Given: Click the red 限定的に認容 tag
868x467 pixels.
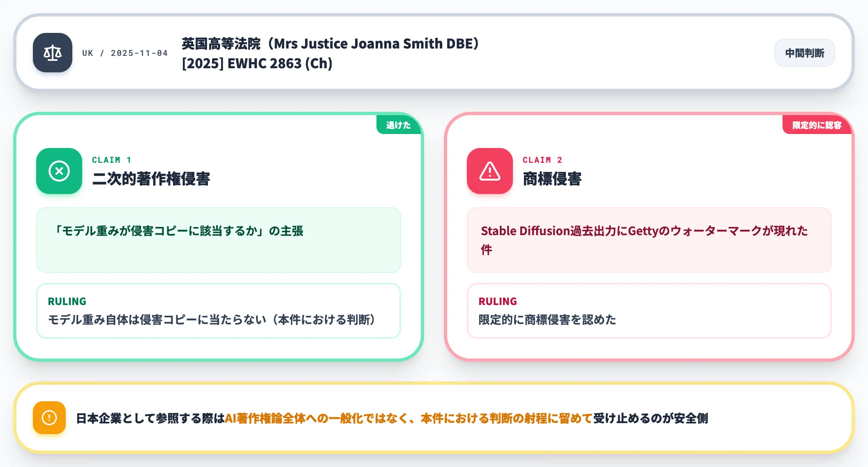Looking at the screenshot, I should click(817, 125).
